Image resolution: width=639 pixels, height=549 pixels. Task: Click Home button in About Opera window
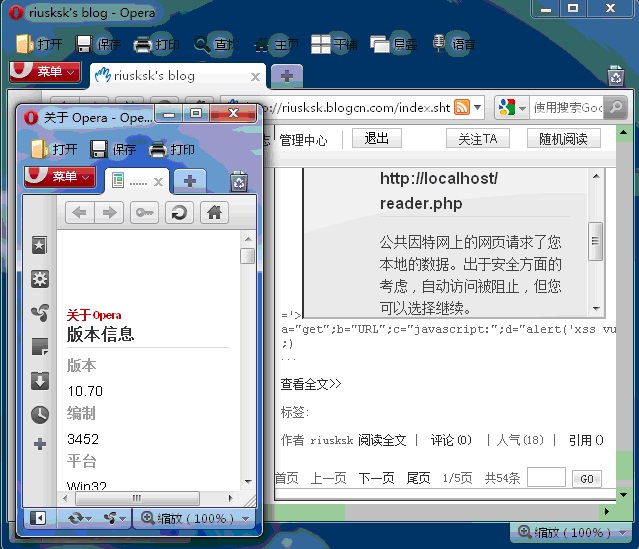[x=214, y=212]
